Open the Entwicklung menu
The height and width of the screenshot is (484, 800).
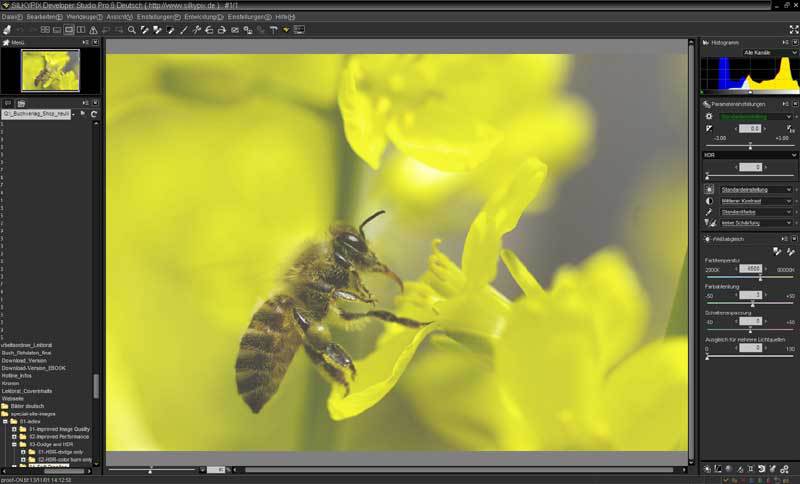pos(204,17)
